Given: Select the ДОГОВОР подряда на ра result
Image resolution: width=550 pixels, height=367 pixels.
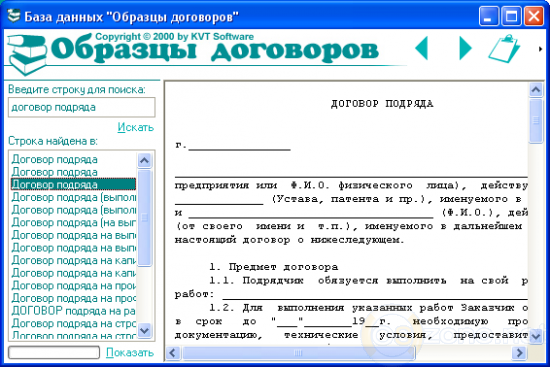Looking at the screenshot, I should pyautogui.click(x=73, y=311).
